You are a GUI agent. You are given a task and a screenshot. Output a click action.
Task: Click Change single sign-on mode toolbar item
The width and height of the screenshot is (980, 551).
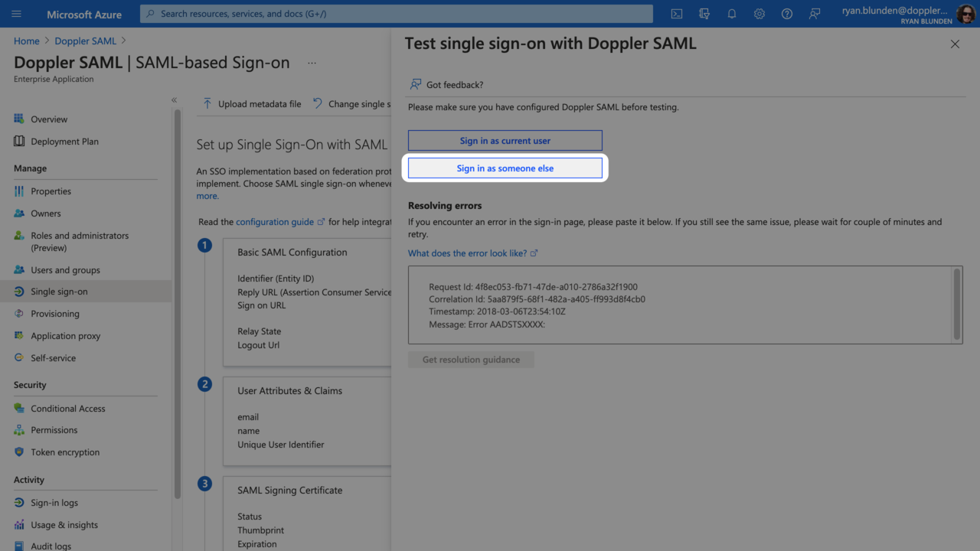coord(352,104)
